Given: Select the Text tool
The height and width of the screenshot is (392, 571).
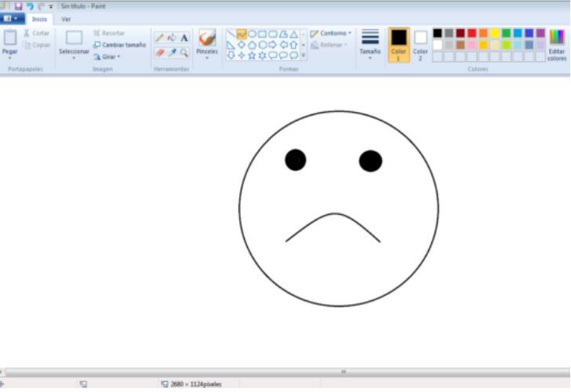Looking at the screenshot, I should (184, 38).
